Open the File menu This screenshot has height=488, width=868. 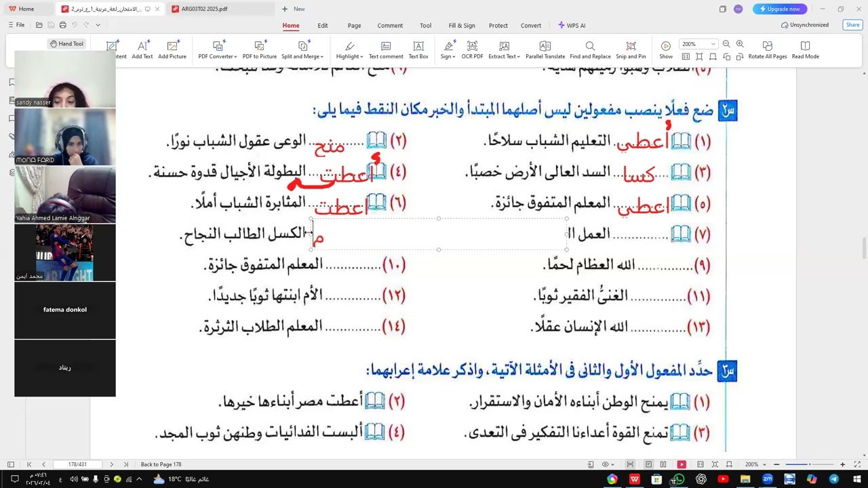click(x=16, y=25)
